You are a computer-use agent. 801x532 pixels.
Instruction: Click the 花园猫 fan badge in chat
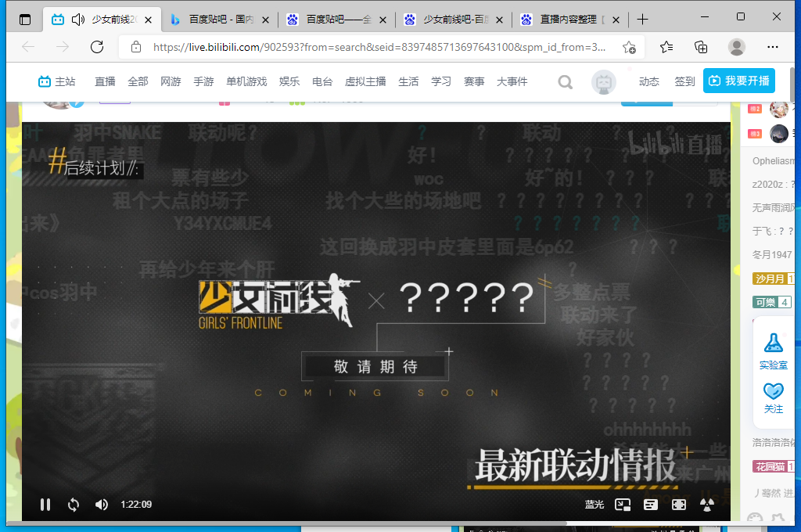(x=773, y=466)
